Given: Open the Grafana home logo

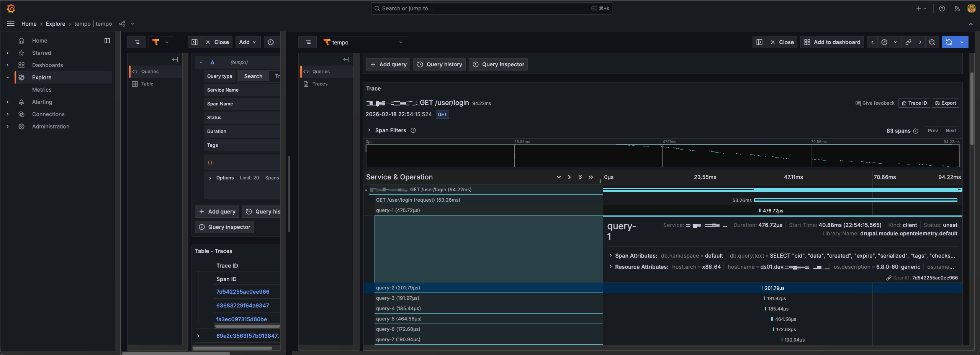Looking at the screenshot, I should [x=11, y=8].
